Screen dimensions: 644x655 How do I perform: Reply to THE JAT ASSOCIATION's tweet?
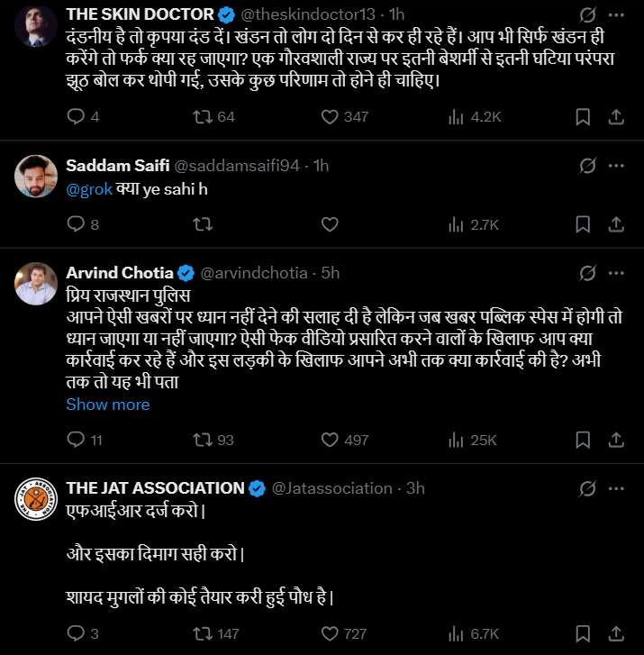coord(76,633)
